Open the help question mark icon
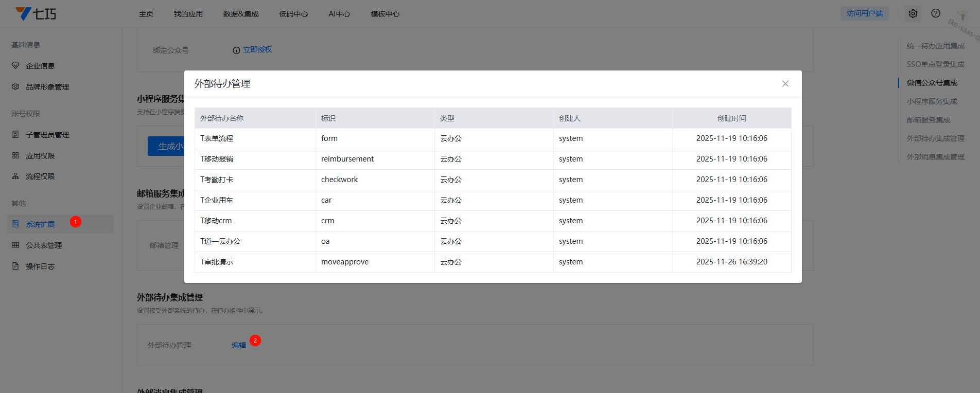Screen dimensions: 980x393 click(x=935, y=14)
